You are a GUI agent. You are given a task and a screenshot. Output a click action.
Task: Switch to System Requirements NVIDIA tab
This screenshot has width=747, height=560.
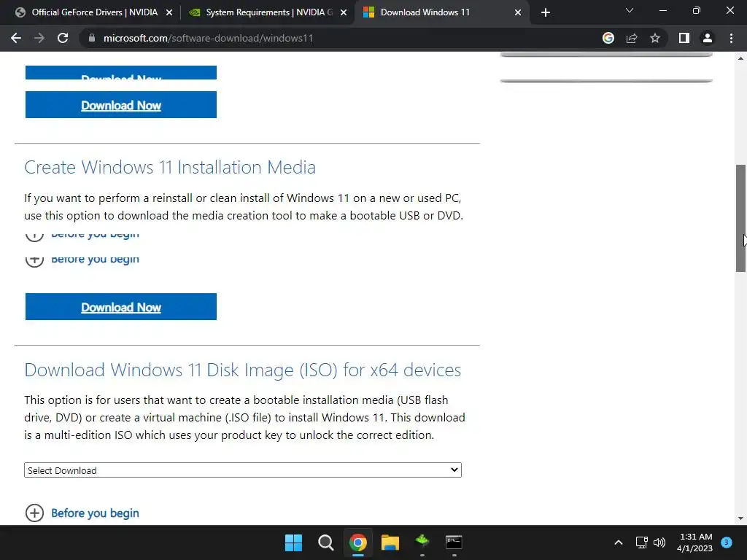tap(269, 12)
